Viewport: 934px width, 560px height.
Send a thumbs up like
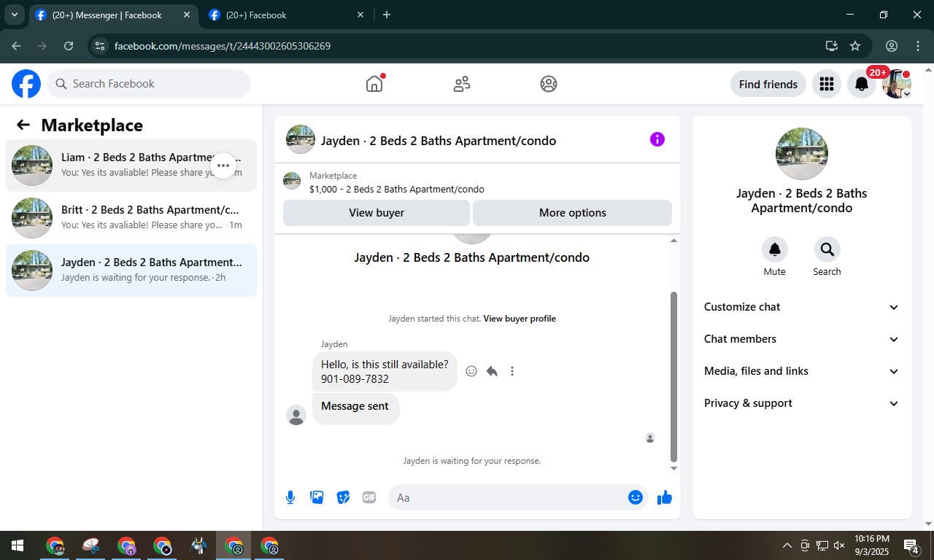[664, 497]
